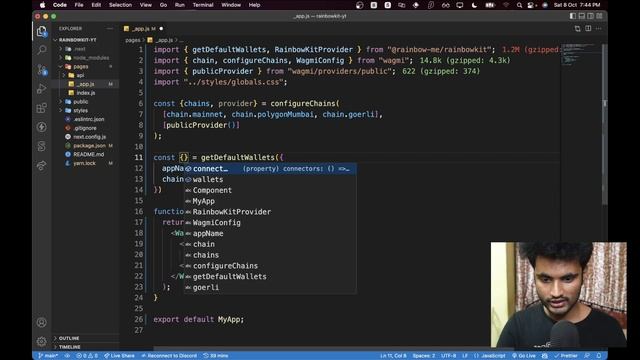Click errors and warnings count in status bar

click(87, 356)
